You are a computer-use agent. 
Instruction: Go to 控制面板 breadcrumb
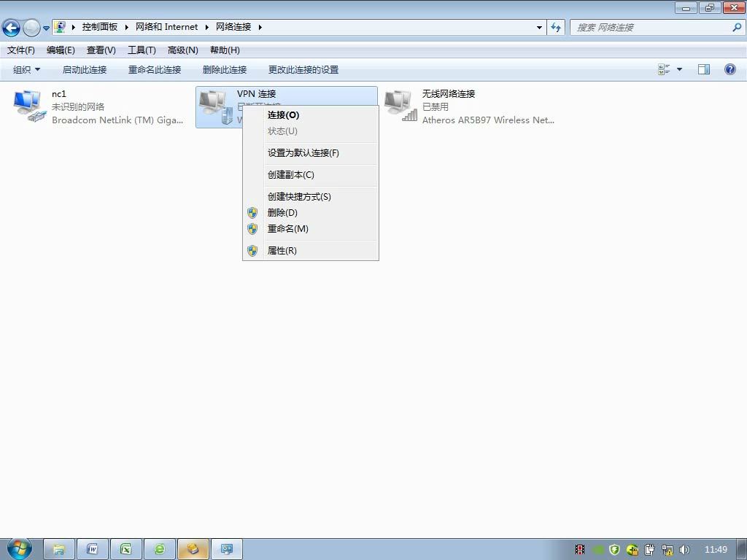click(99, 27)
